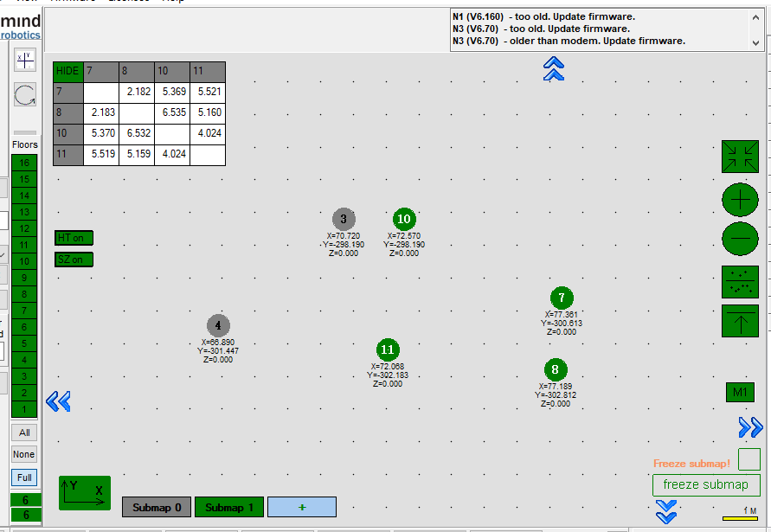Click the XY crosshair axes icon

pos(25,60)
